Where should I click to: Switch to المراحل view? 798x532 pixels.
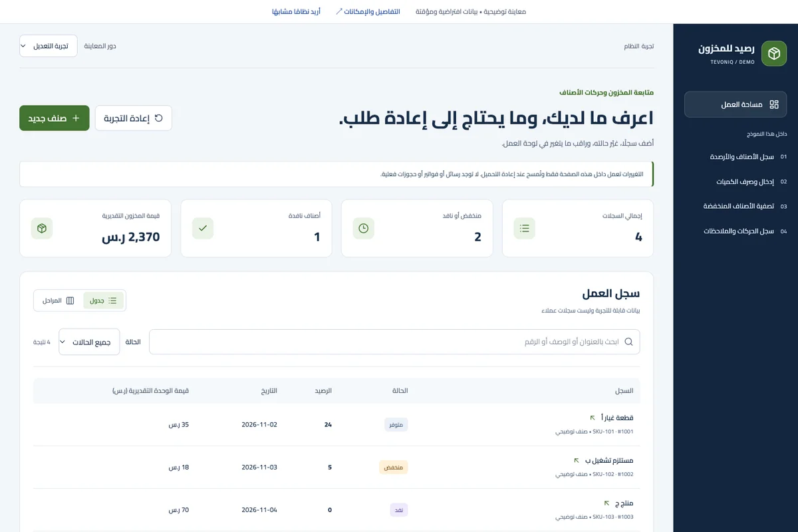57,301
